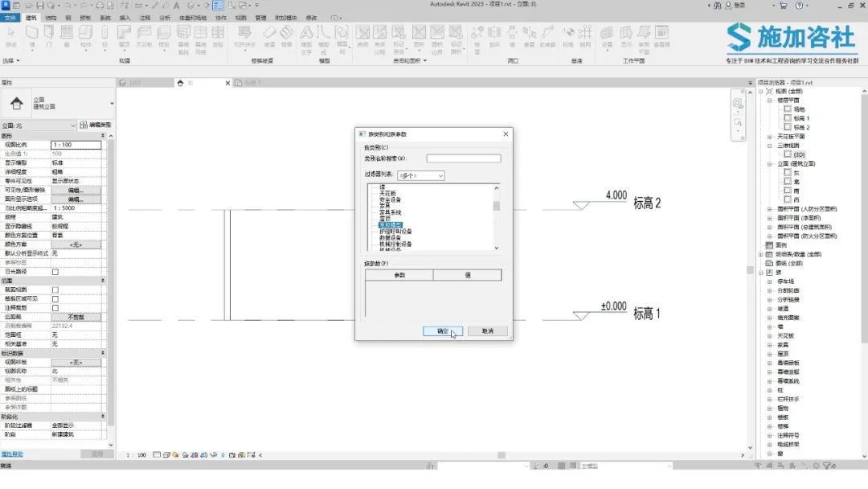Click the category name search field
The width and height of the screenshot is (868, 489).
(x=464, y=158)
